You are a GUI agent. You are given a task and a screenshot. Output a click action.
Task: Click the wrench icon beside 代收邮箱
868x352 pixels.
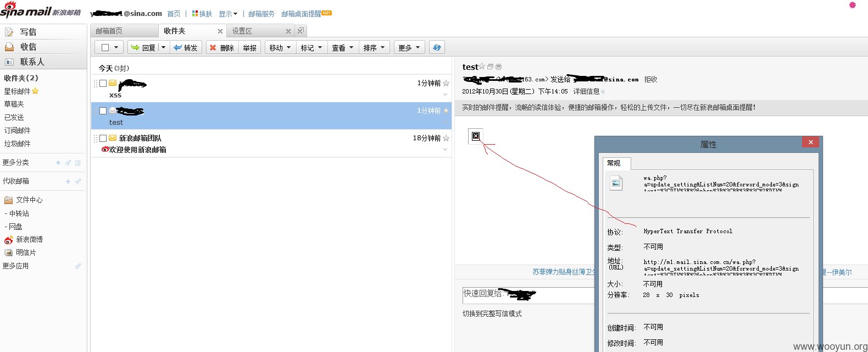click(x=78, y=182)
